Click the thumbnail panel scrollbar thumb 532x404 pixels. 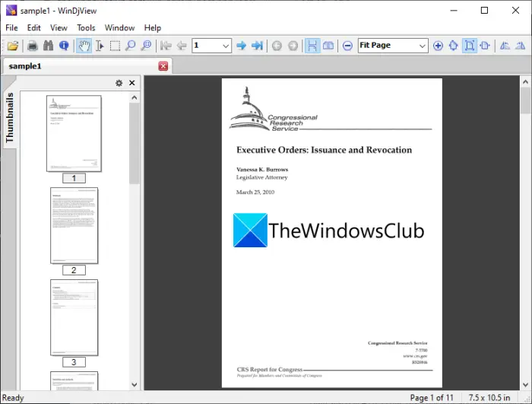coord(135,143)
